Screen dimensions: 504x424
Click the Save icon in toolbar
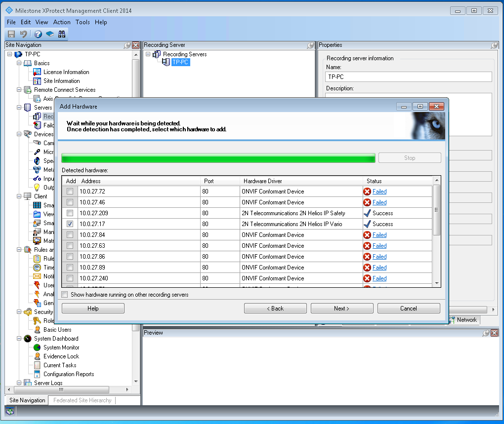[x=11, y=34]
